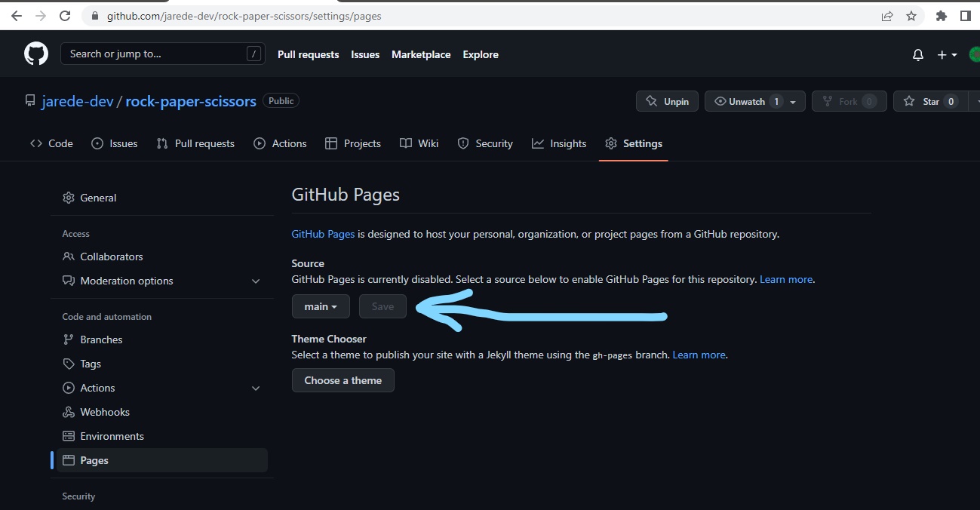Reload the page with the refresh icon

(x=65, y=15)
